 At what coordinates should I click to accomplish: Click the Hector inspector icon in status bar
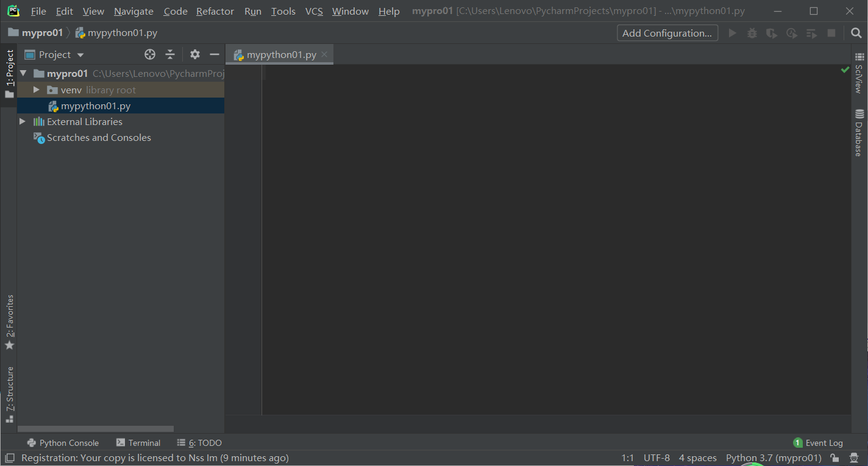tap(855, 457)
